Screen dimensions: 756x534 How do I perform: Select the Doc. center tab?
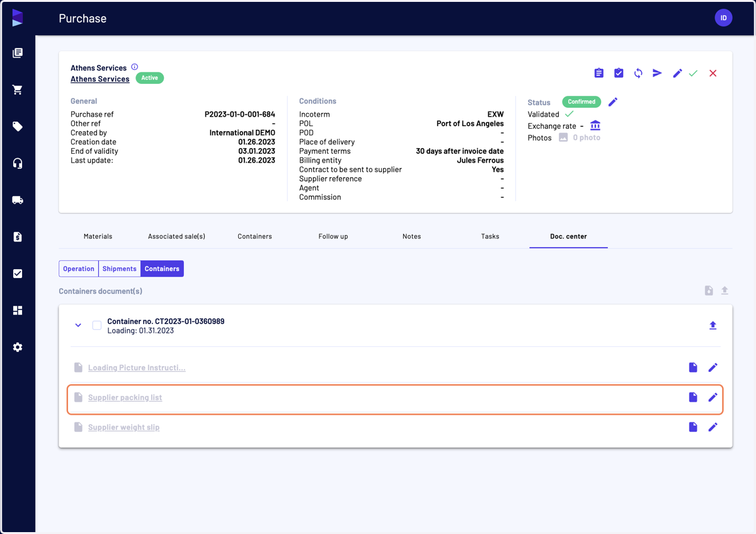point(568,236)
